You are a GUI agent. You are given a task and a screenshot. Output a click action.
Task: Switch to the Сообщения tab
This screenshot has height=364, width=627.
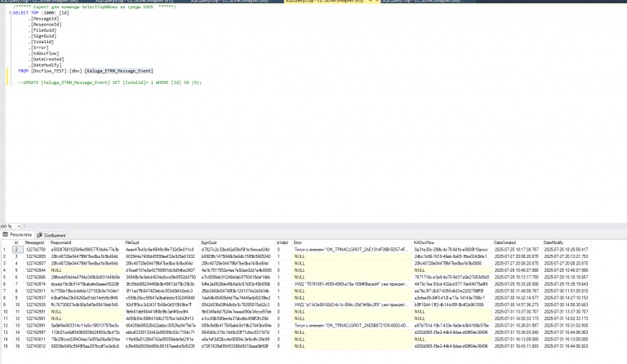point(51,235)
